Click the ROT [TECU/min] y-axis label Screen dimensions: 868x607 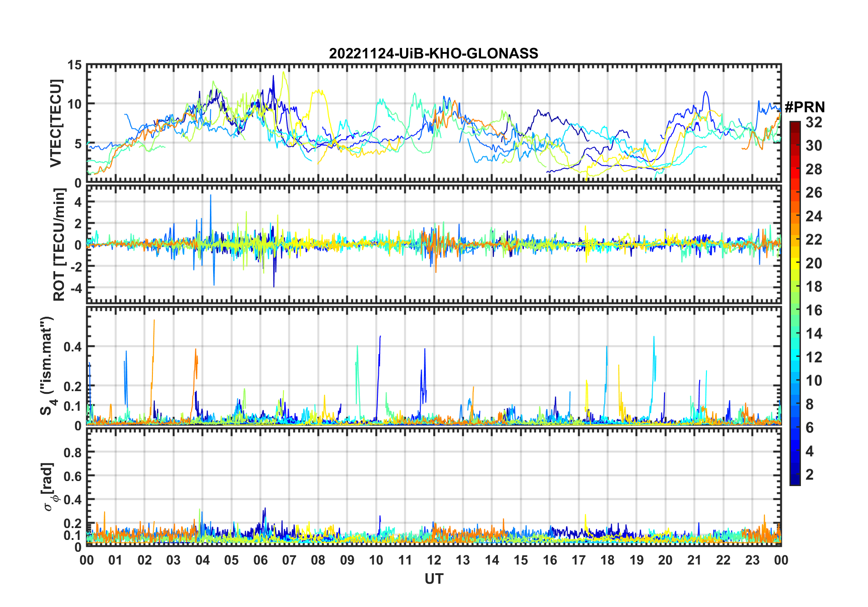[59, 245]
